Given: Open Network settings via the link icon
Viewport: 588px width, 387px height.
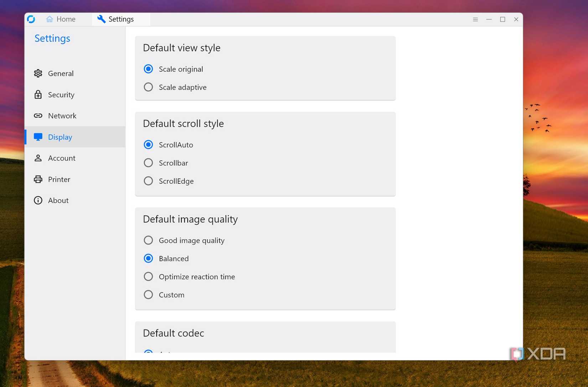Looking at the screenshot, I should [x=38, y=116].
